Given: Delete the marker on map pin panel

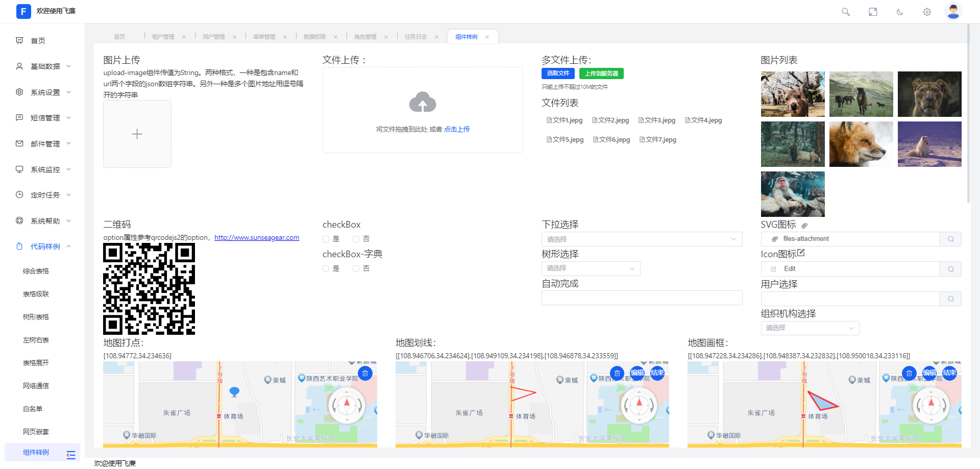Looking at the screenshot, I should coord(365,373).
